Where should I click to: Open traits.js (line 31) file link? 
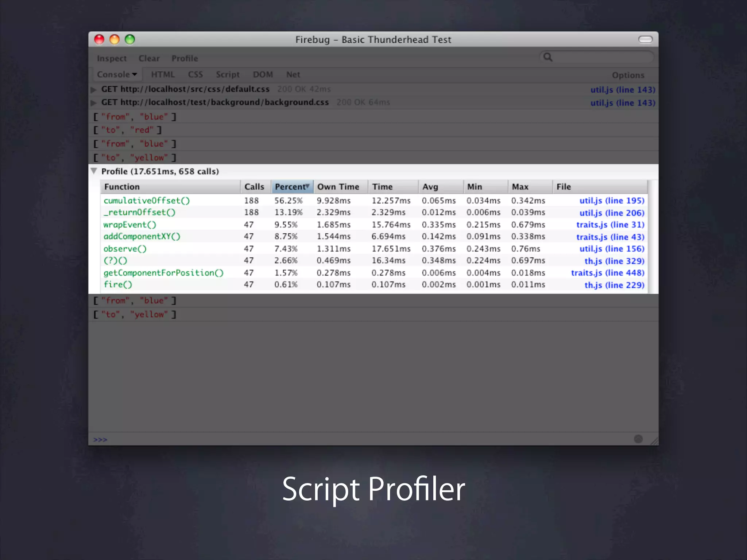(610, 225)
